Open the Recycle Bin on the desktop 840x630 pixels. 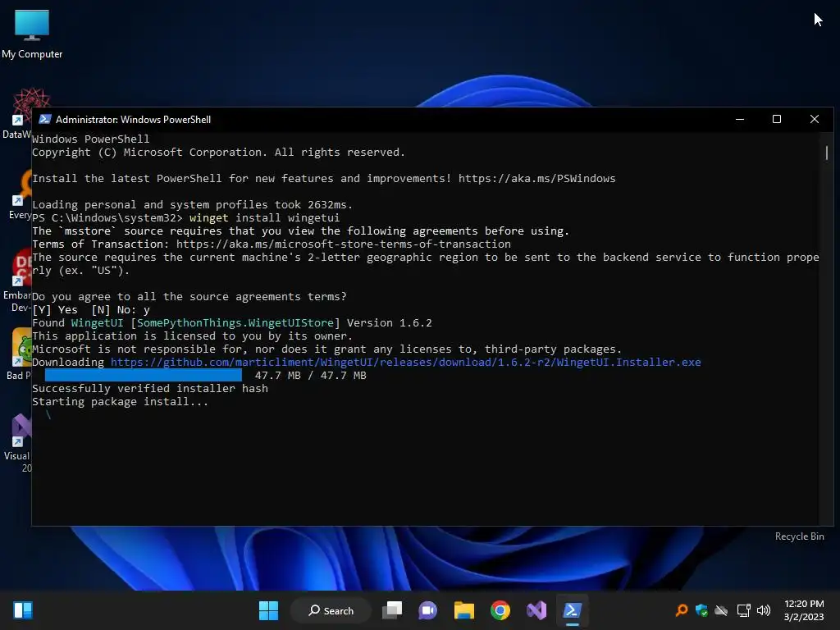(x=799, y=536)
